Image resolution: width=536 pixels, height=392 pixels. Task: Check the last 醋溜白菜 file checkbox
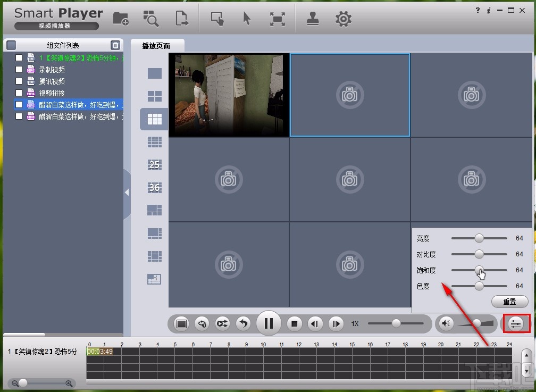point(19,116)
